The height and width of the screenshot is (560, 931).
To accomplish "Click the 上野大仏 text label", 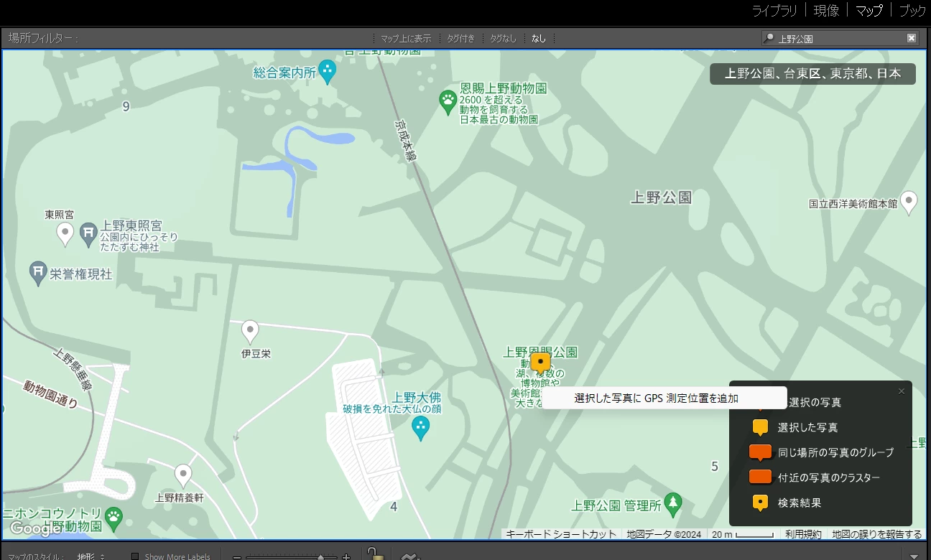I will tap(417, 397).
